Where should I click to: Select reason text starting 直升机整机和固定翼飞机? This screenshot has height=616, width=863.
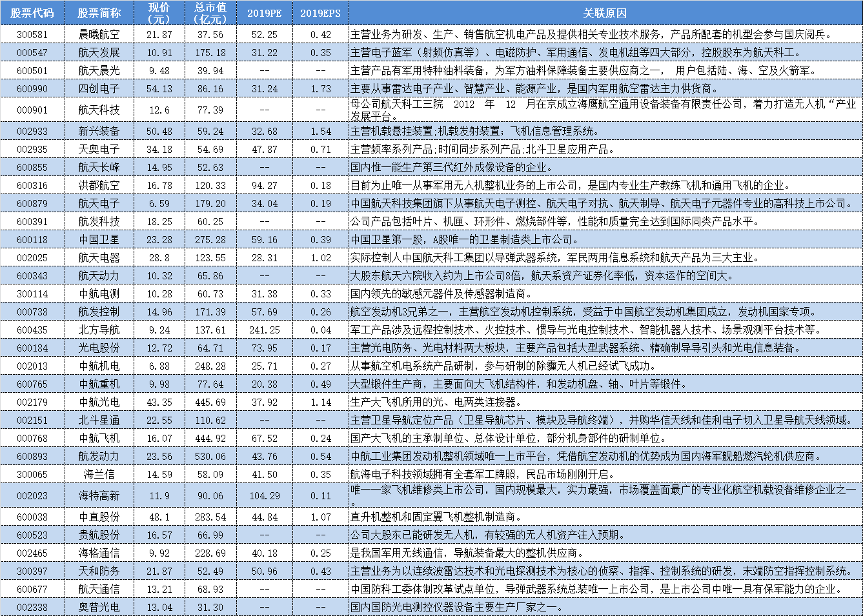tap(436, 517)
